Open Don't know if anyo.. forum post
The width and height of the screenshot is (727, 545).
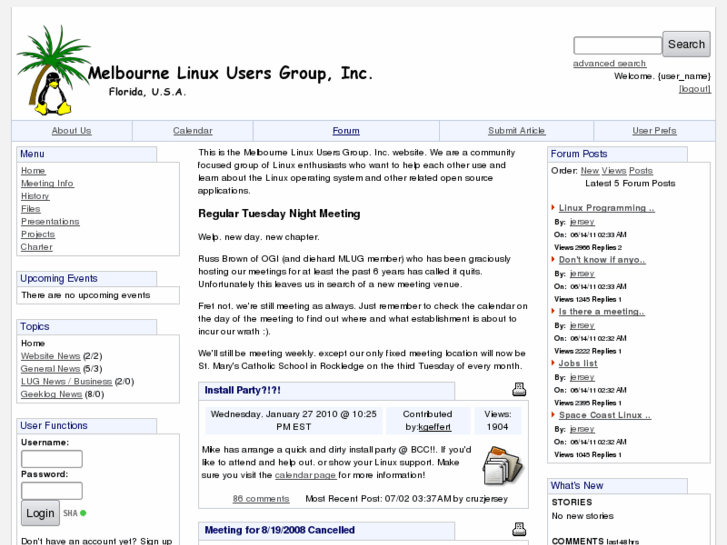coord(602,260)
